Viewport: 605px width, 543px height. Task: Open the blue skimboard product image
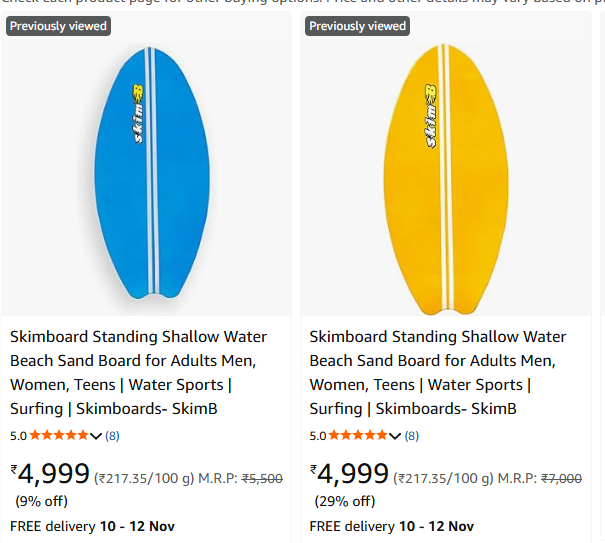(x=146, y=175)
